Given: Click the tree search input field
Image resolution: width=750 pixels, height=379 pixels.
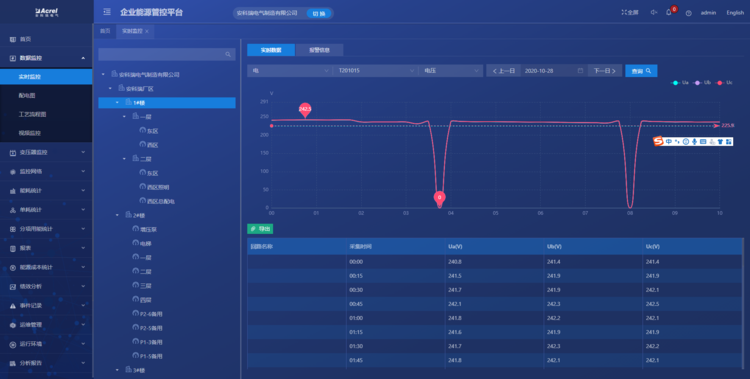Looking at the screenshot, I should [166, 55].
